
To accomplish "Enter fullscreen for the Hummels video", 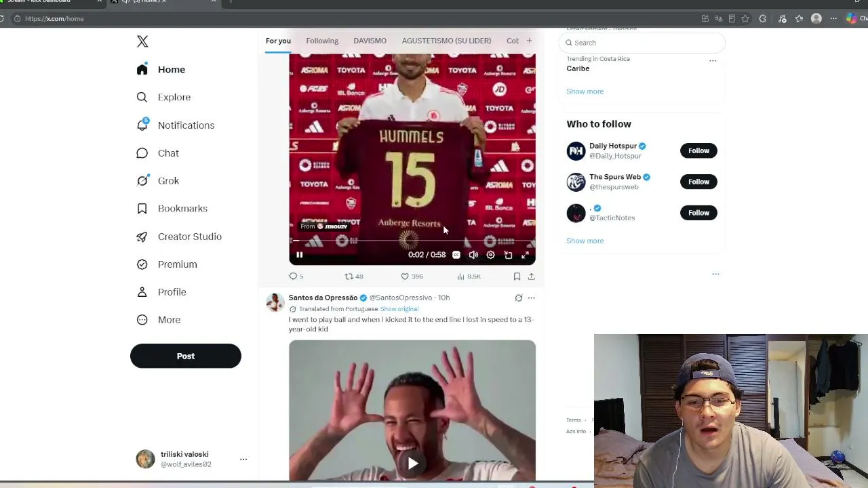I will tap(525, 255).
